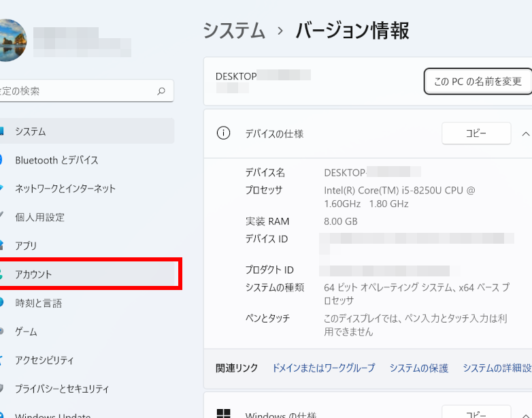Click the システムの種類 label
532x418 pixels.
pyautogui.click(x=275, y=287)
